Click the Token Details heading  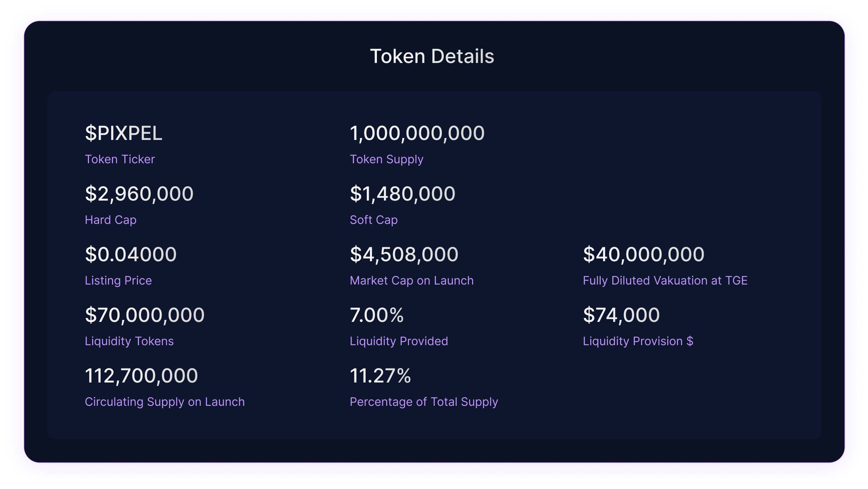(432, 56)
